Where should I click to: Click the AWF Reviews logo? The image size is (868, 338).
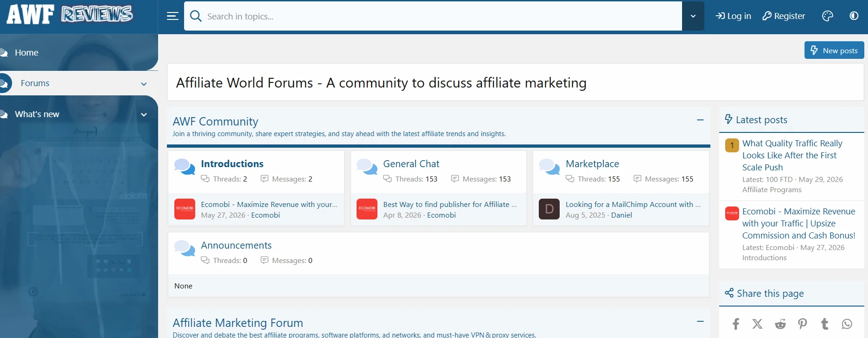(70, 14)
